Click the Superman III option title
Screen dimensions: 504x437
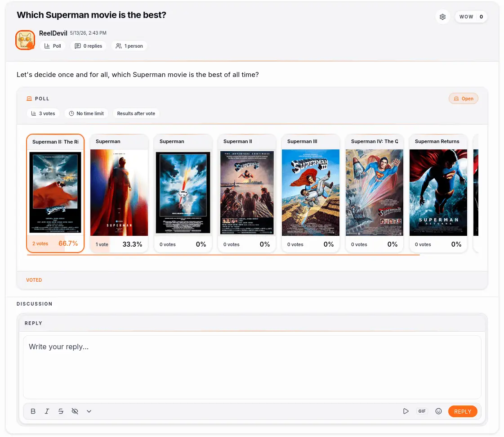(x=302, y=141)
